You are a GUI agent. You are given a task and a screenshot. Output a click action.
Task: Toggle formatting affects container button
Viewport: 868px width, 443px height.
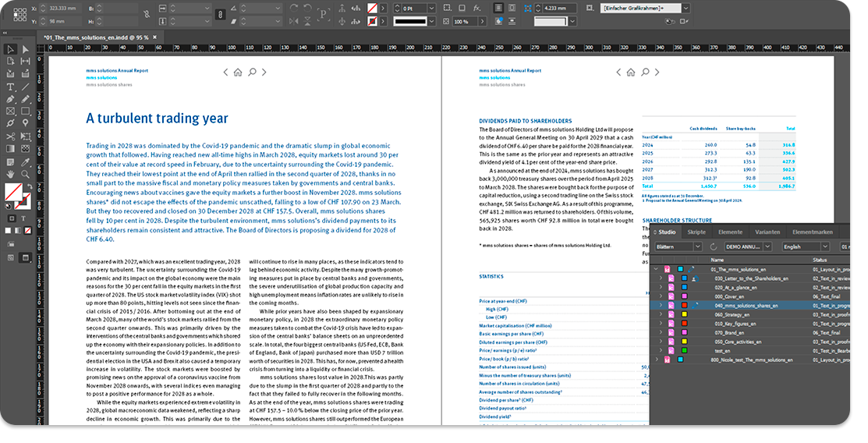tap(10, 218)
